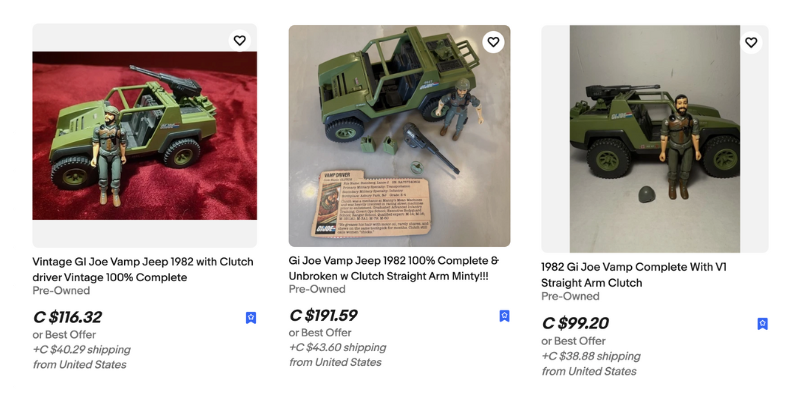Open the red-background Vamp Jeep photo
Viewport: 800px width, 400px height.
point(144,136)
